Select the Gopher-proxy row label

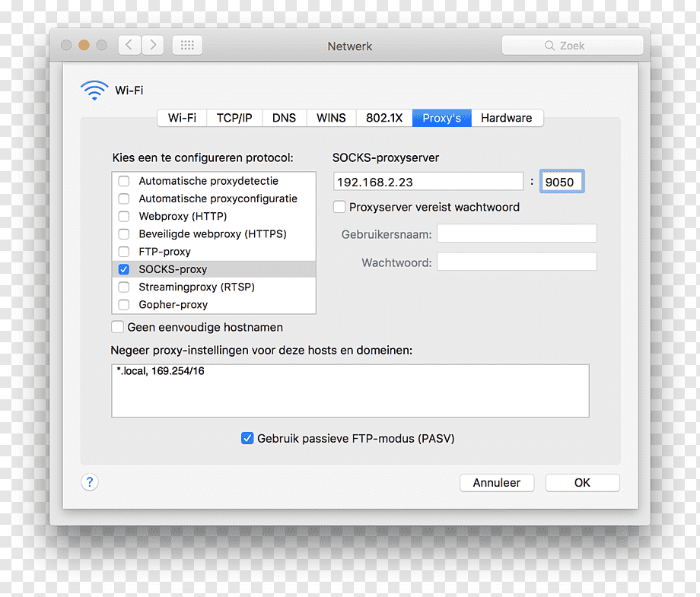(x=173, y=305)
